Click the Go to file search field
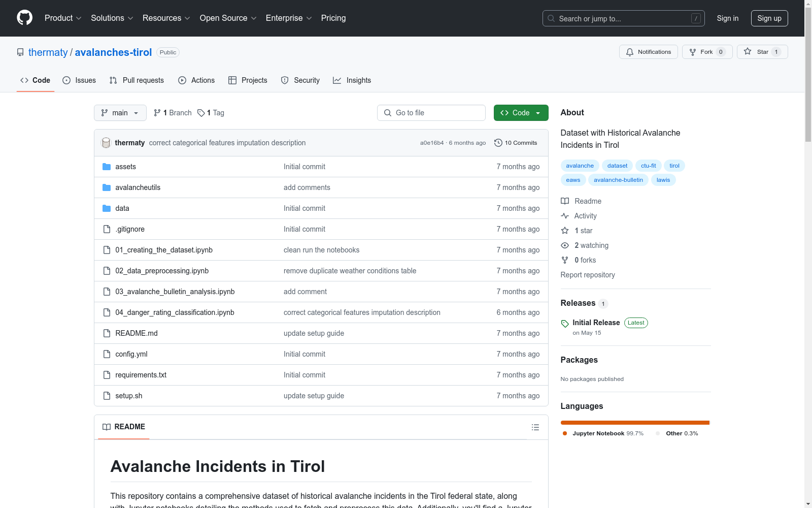Image resolution: width=812 pixels, height=508 pixels. [x=431, y=113]
